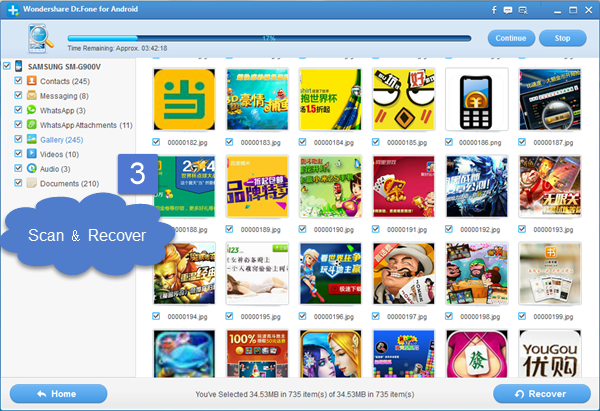This screenshot has width=600, height=411.
Task: Click the WhatsApp category icon
Action: pyautogui.click(x=32, y=110)
